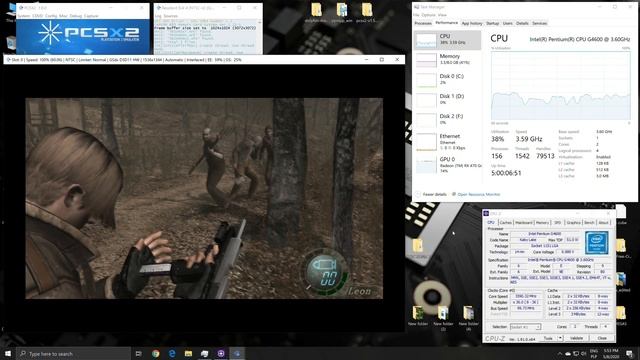This screenshot has width=640, height=360.
Task: Click the taskbar clock
Action: 611,353
